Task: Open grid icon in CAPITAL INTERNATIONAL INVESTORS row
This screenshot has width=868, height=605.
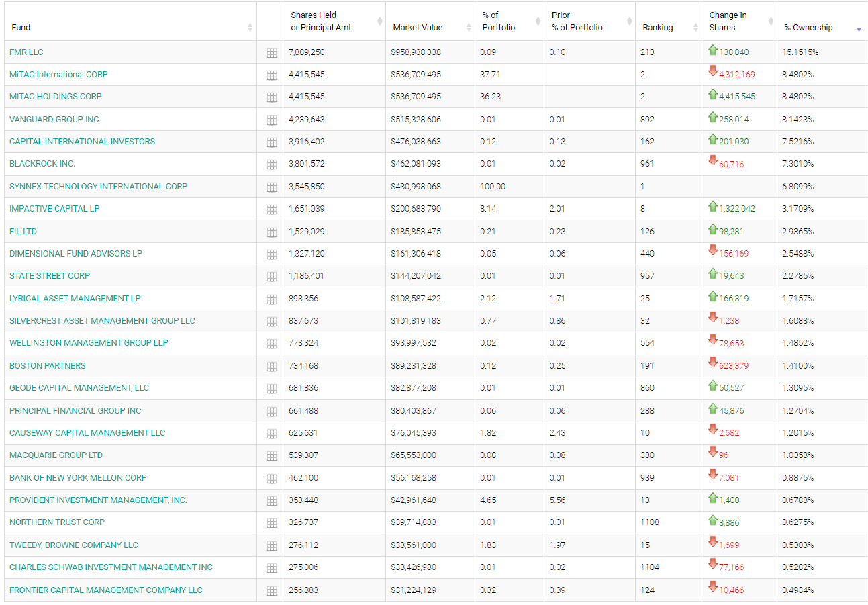Action: 272,142
